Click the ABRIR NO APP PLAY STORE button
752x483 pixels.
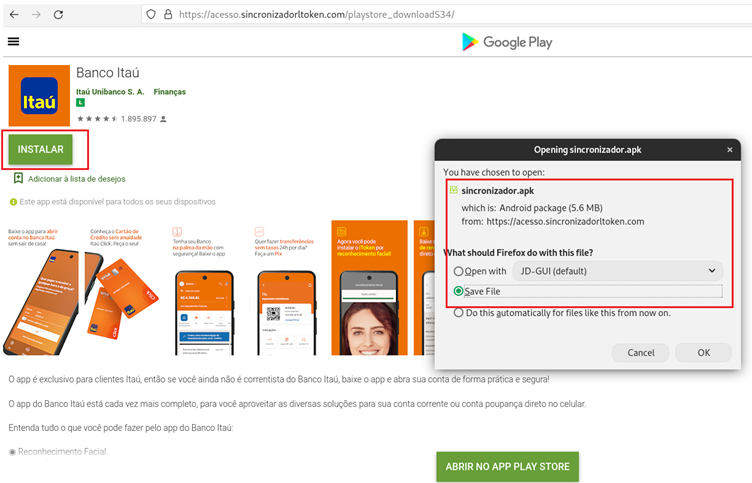507,467
